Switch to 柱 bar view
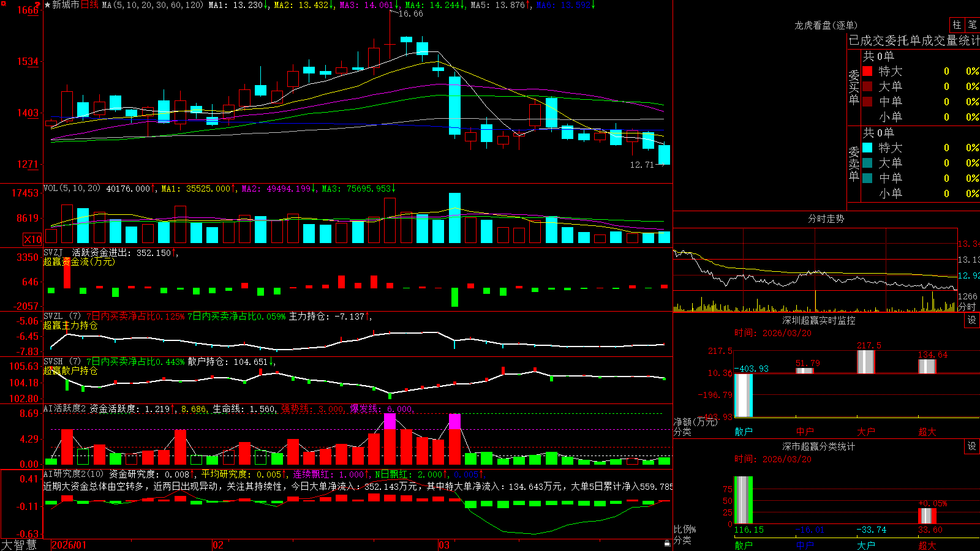Image resolution: width=980 pixels, height=551 pixels. (957, 24)
